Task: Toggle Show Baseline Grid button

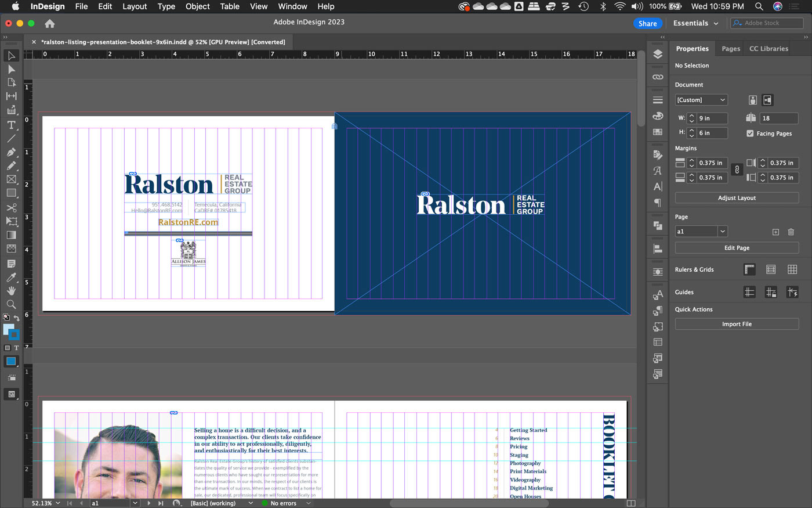Action: (771, 269)
